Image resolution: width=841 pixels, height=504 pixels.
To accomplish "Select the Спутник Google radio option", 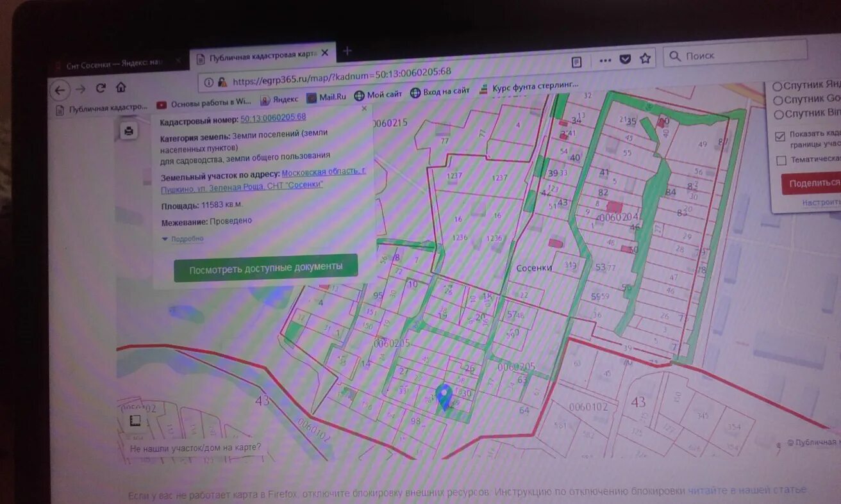I will click(778, 101).
